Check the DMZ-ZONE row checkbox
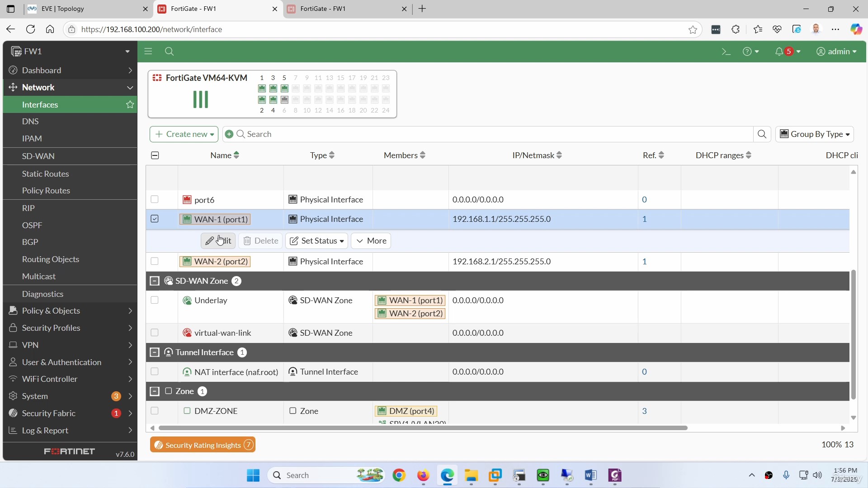The height and width of the screenshot is (488, 868). (155, 411)
